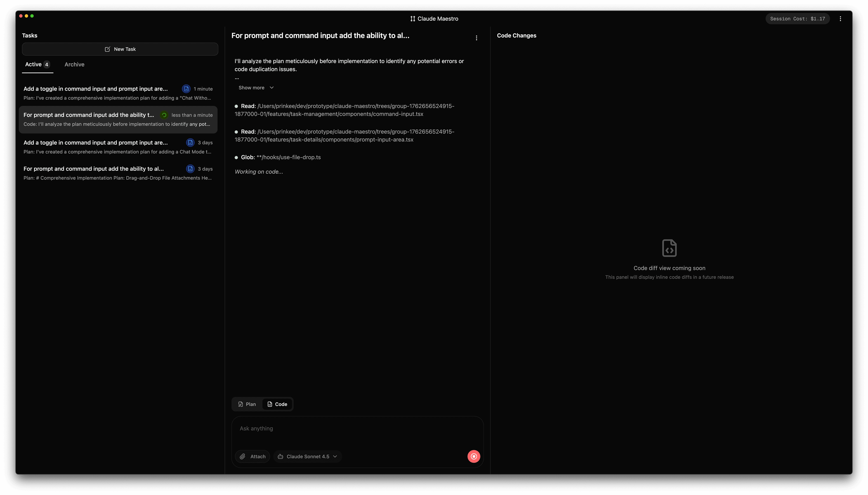868x495 pixels.
Task: Expand Show more in the task description
Action: tap(252, 87)
